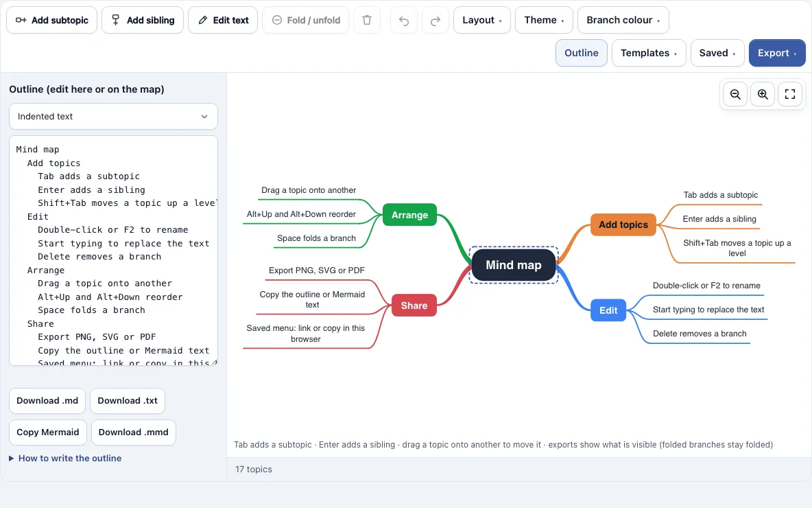Click Fold / unfold button

click(306, 20)
